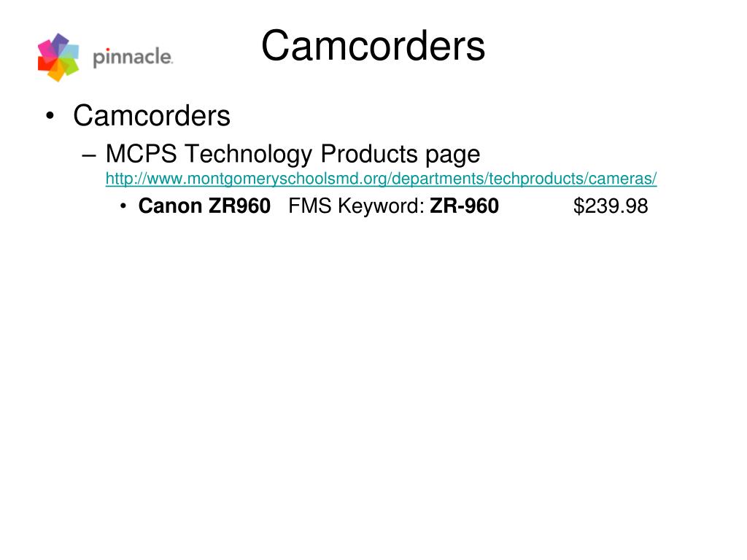Click the MCPS Technology Products page text
The image size is (747, 560).
(x=293, y=155)
